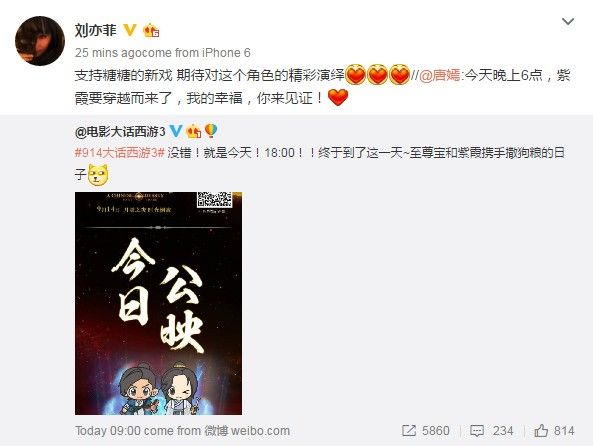Open the @电影大话西游3 account link
The height and width of the screenshot is (446, 593).
[x=120, y=132]
